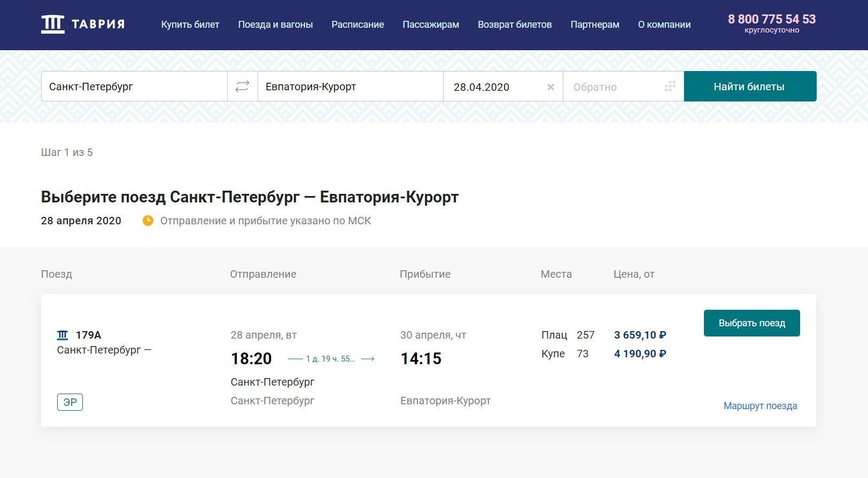The width and height of the screenshot is (868, 478).
Task: Select Плац price 3 659,10 ₽
Action: tap(640, 335)
